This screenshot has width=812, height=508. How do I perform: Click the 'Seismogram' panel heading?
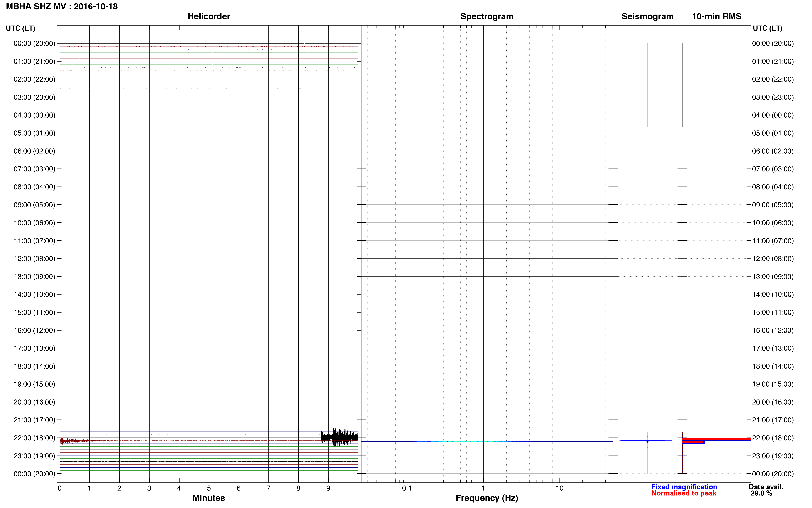pyautogui.click(x=647, y=16)
